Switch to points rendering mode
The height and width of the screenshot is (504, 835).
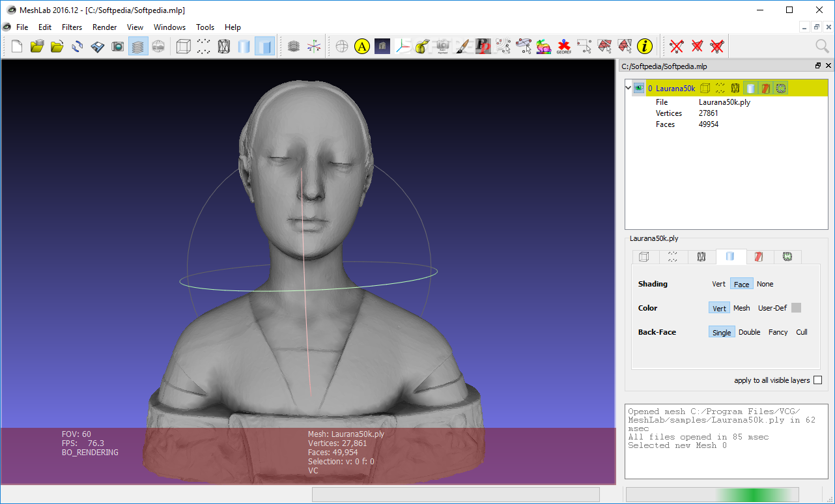[203, 46]
